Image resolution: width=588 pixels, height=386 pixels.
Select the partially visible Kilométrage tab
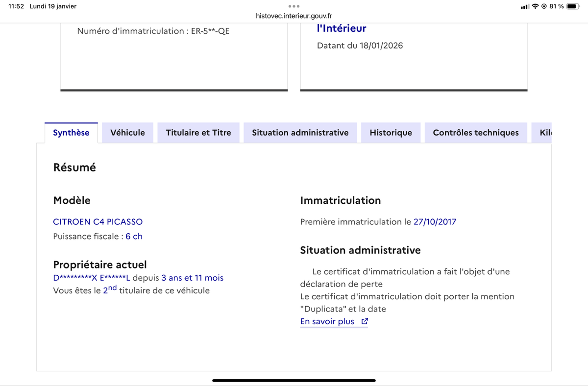pos(545,133)
